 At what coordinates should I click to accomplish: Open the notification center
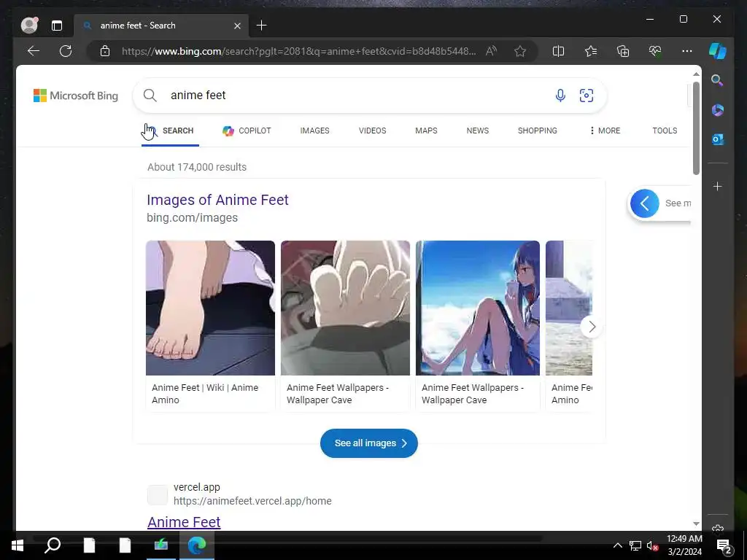coord(724,546)
